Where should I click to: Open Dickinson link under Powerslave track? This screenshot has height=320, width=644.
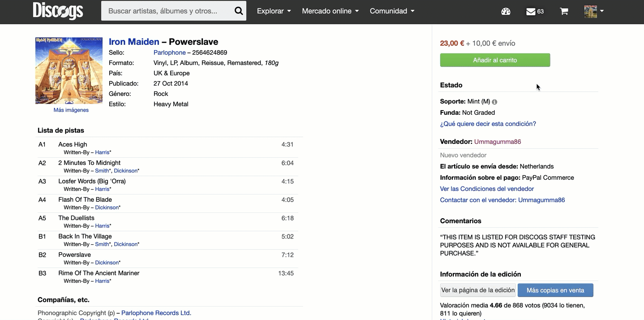[107, 263]
